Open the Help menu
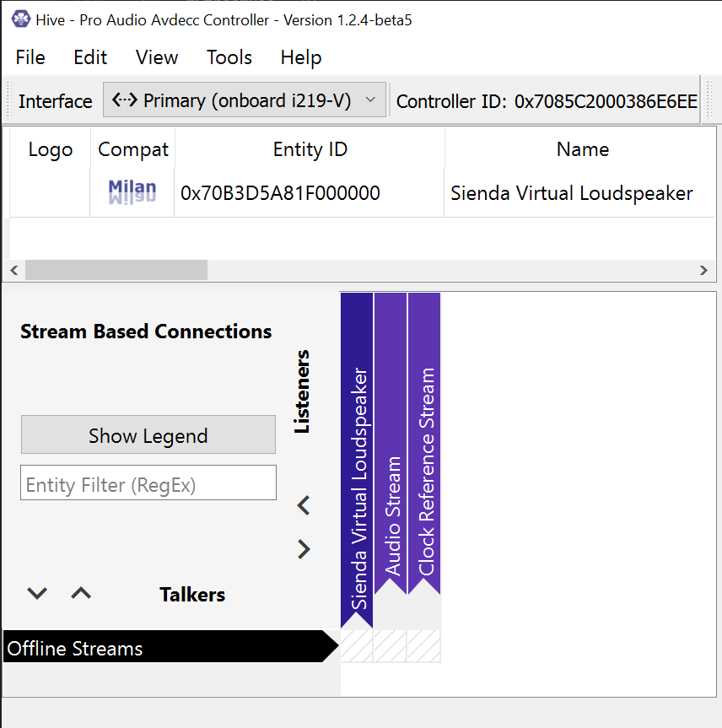Screen dimensions: 722x728 pos(301,57)
